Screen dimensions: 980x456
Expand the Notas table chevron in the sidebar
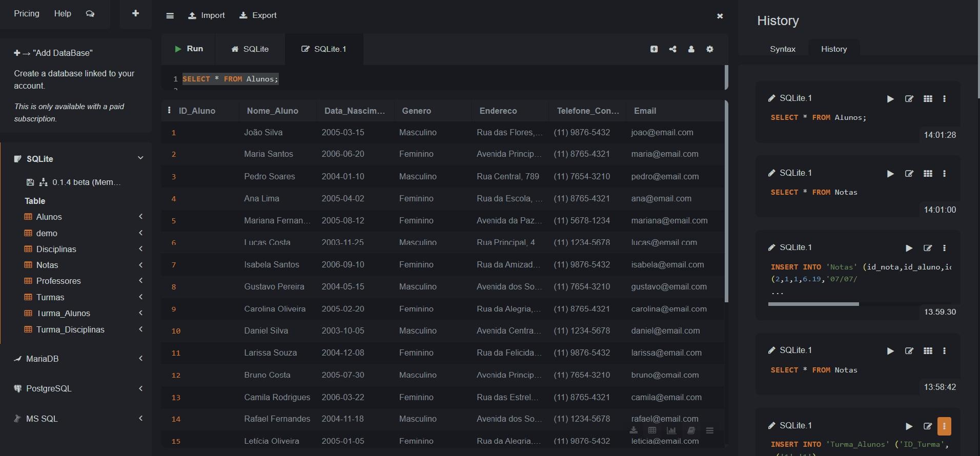140,265
